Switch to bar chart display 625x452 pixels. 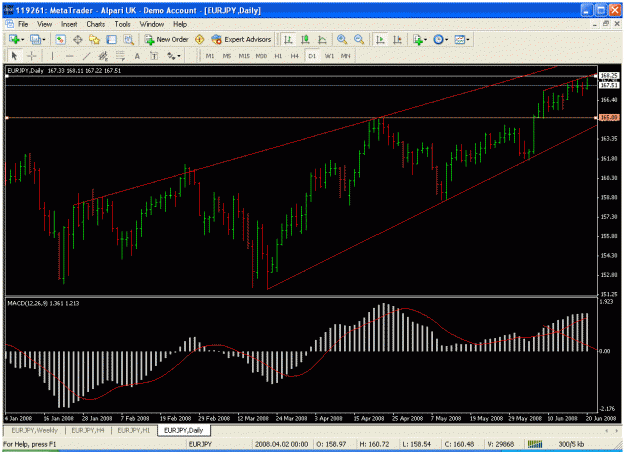pos(288,39)
